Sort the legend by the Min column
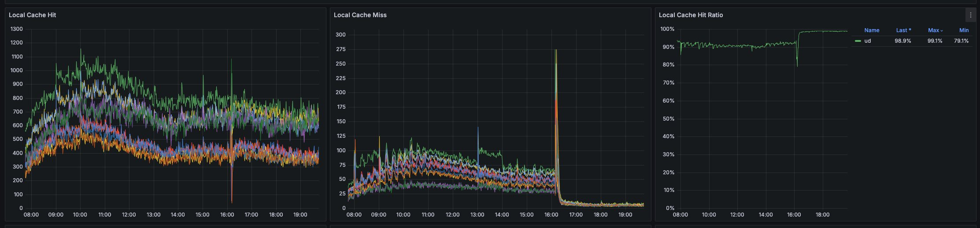 (964, 30)
